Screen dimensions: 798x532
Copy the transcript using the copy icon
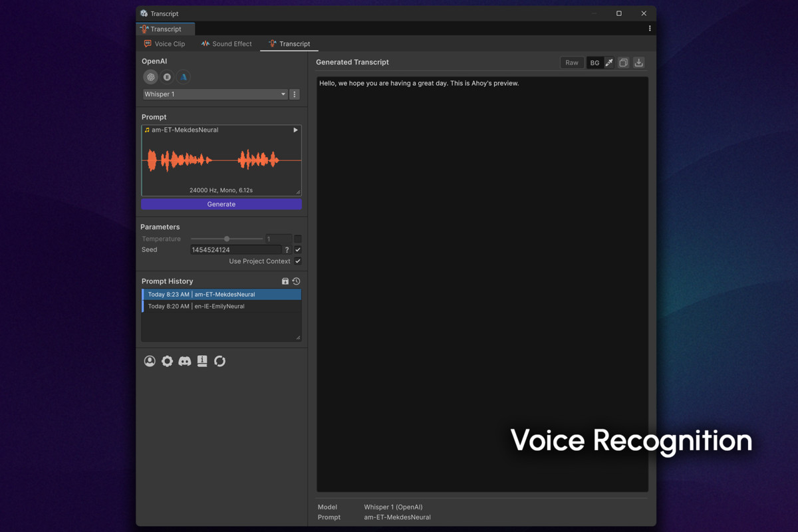(x=624, y=62)
